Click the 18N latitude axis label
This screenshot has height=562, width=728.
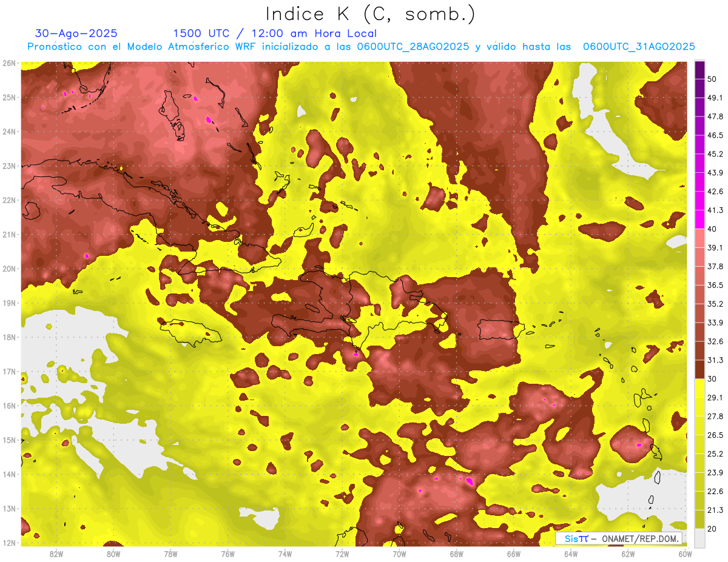(x=8, y=337)
